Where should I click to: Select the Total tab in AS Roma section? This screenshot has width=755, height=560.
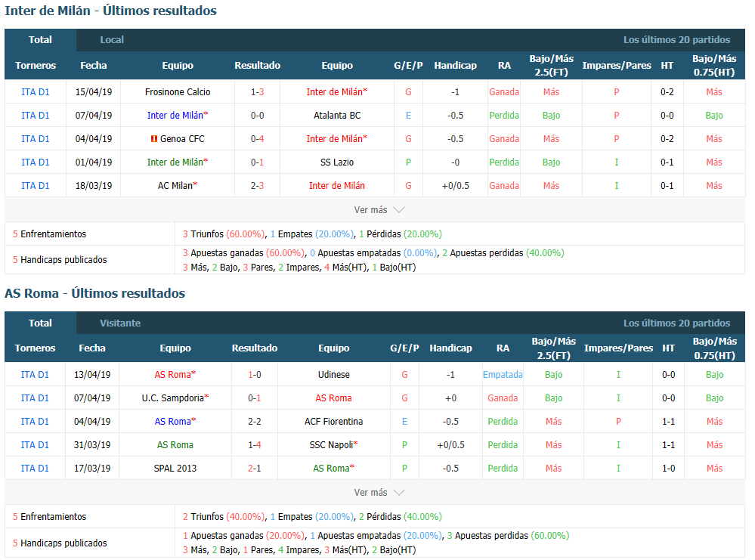coord(41,323)
